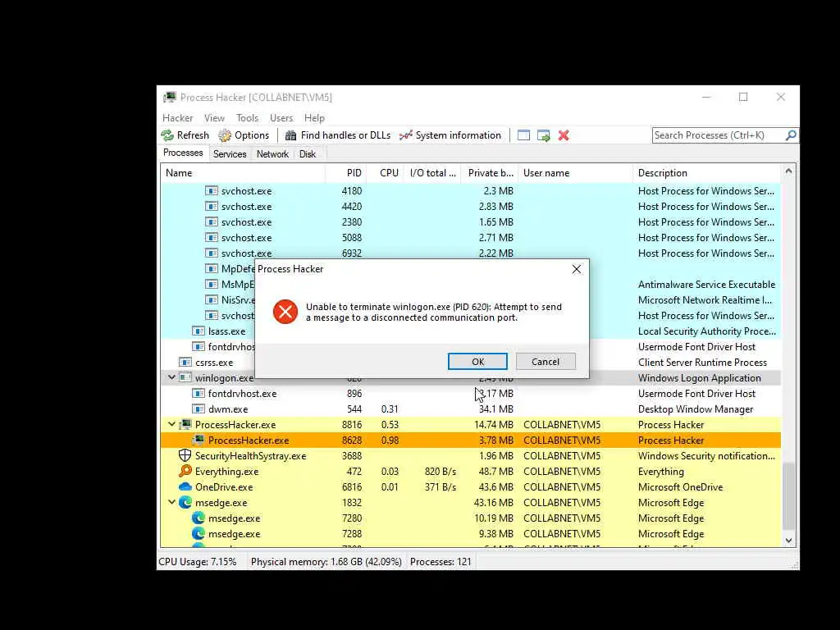
Task: Click the process list scrollbar down arrow
Action: (x=788, y=541)
